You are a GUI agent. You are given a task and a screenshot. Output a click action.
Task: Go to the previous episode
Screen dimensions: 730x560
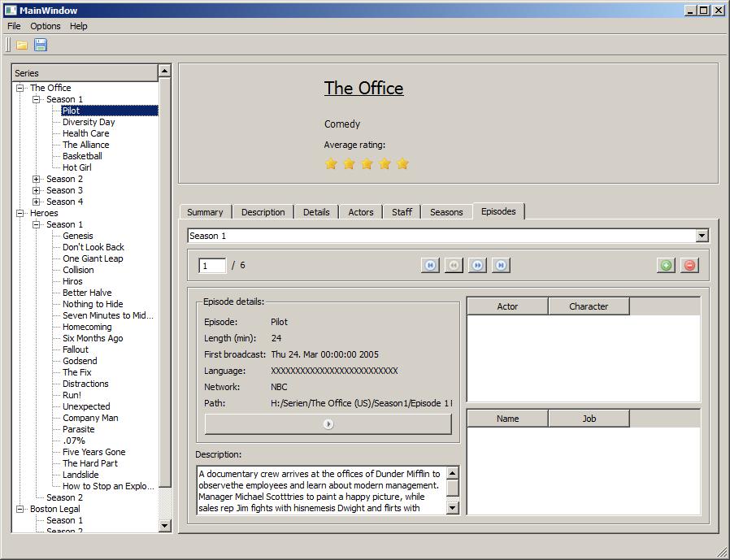(454, 265)
